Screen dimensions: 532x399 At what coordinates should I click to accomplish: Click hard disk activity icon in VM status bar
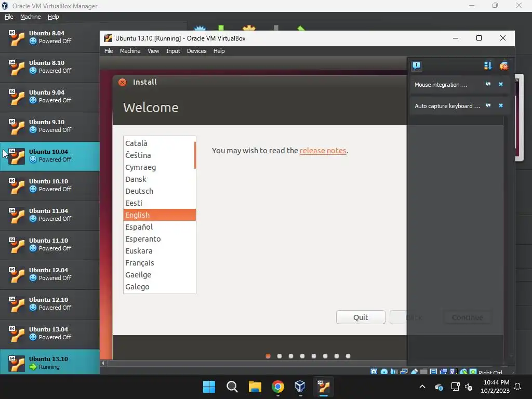[x=374, y=372]
